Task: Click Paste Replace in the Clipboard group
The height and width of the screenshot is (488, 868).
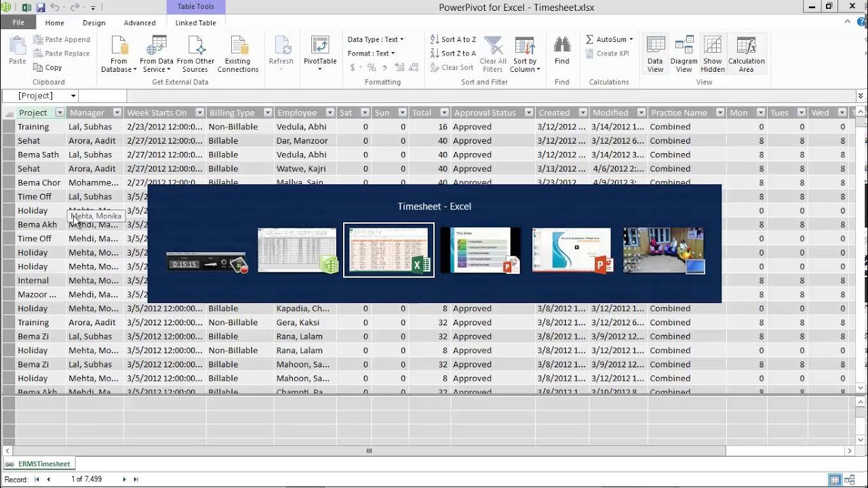Action: click(62, 54)
